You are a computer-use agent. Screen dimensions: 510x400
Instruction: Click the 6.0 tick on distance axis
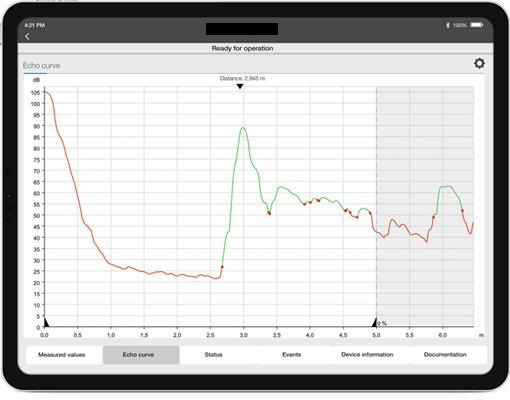[x=442, y=335]
